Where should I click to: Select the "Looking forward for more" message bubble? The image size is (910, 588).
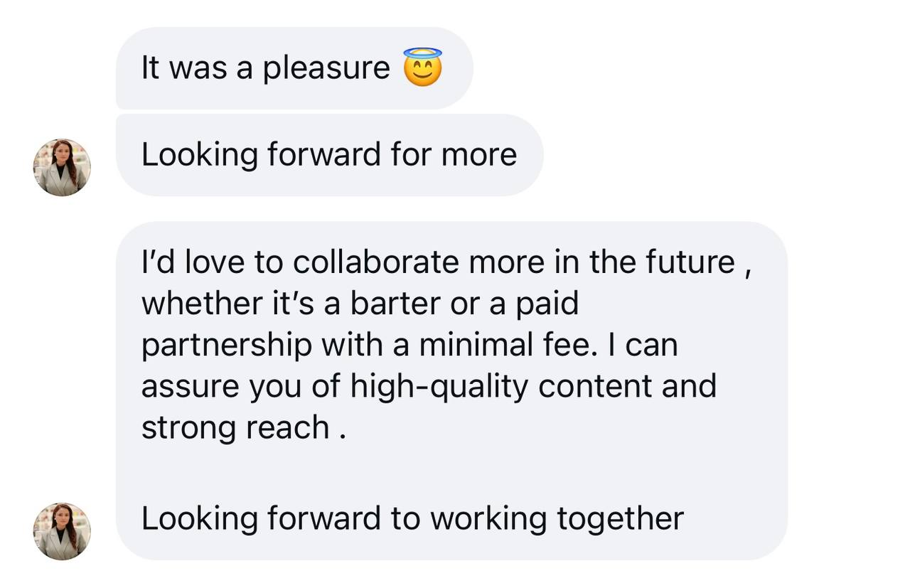tap(329, 155)
